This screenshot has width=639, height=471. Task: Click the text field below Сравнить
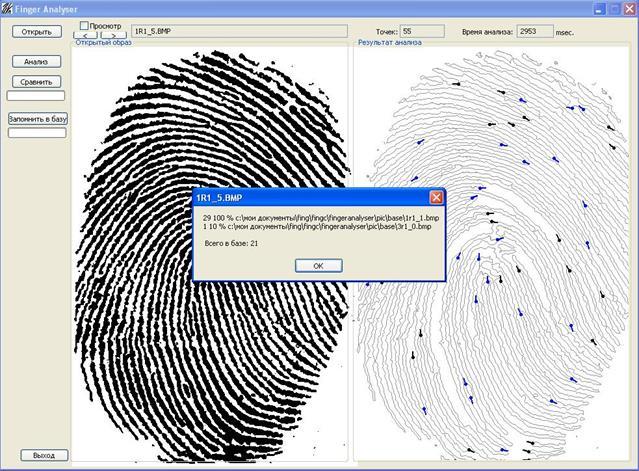(36, 96)
